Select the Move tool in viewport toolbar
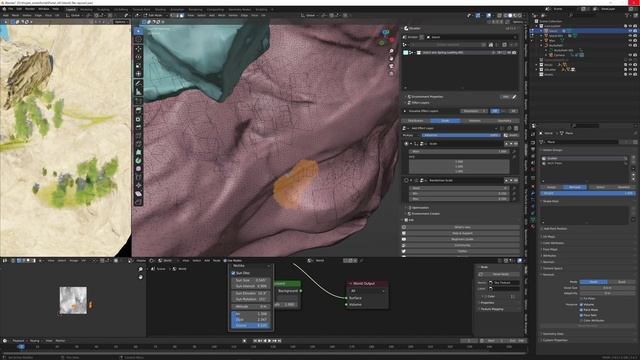Screen dimensions: 640x360 [138, 49]
